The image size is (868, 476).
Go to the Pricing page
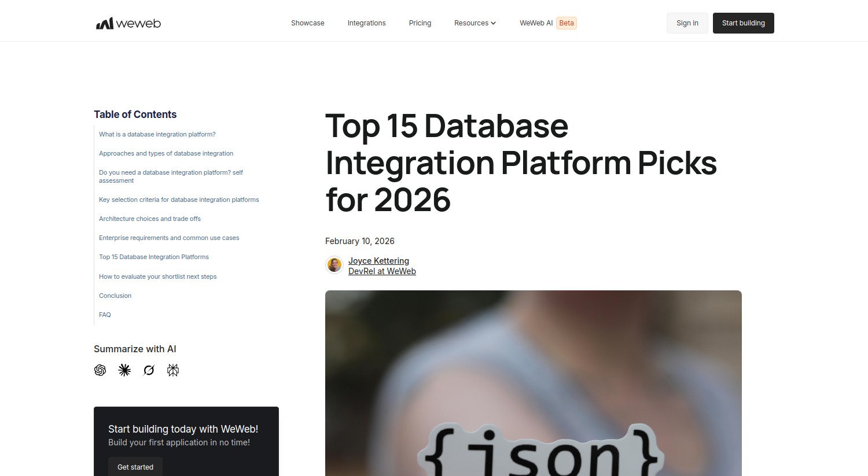pos(420,23)
